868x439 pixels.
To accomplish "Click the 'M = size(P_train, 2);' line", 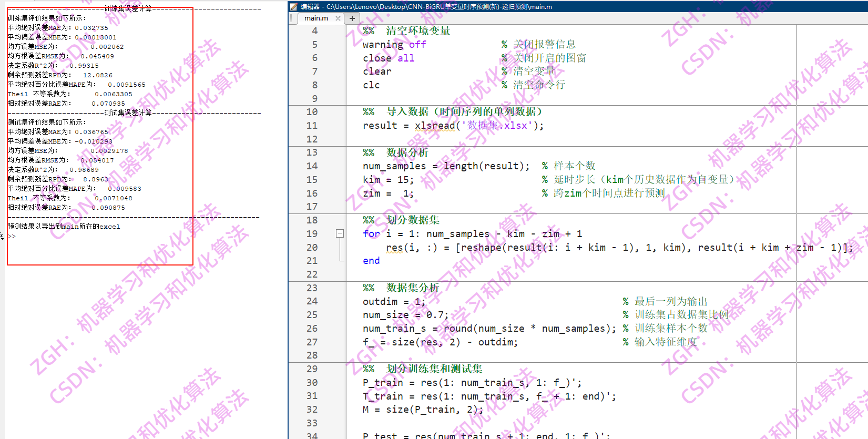I will coord(423,410).
